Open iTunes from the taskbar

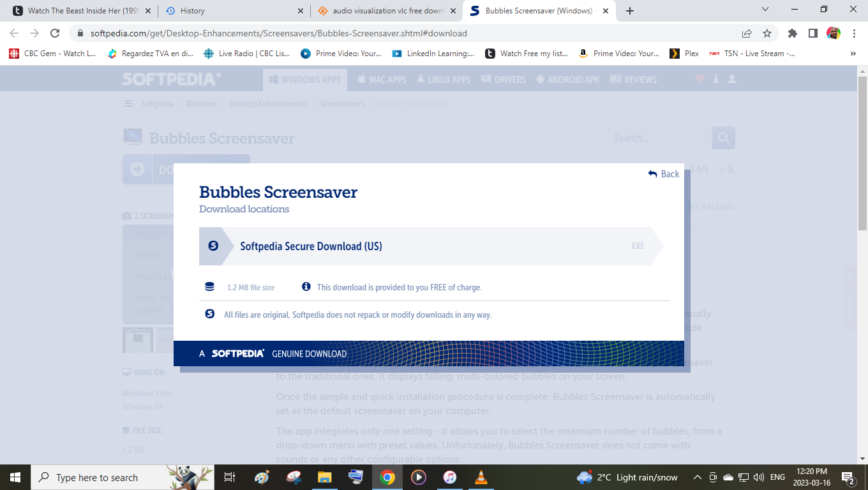pyautogui.click(x=449, y=477)
